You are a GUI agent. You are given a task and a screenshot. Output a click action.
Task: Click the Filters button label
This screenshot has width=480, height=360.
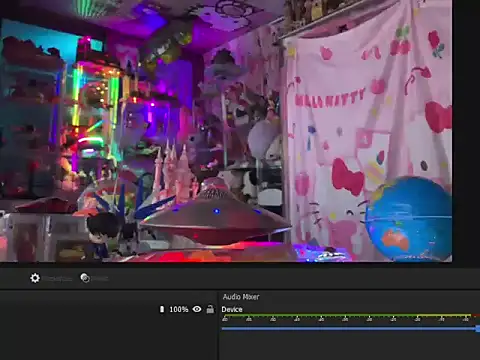coord(100,278)
